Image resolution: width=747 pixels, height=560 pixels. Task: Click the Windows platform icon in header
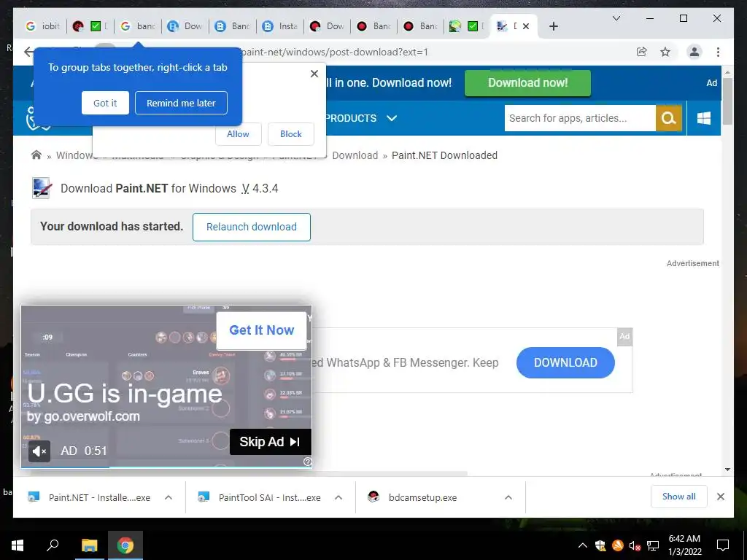(x=704, y=118)
